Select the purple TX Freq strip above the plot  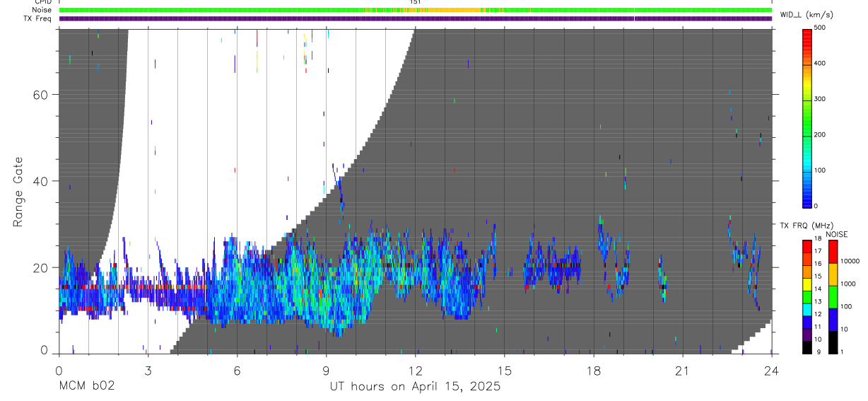click(x=416, y=18)
